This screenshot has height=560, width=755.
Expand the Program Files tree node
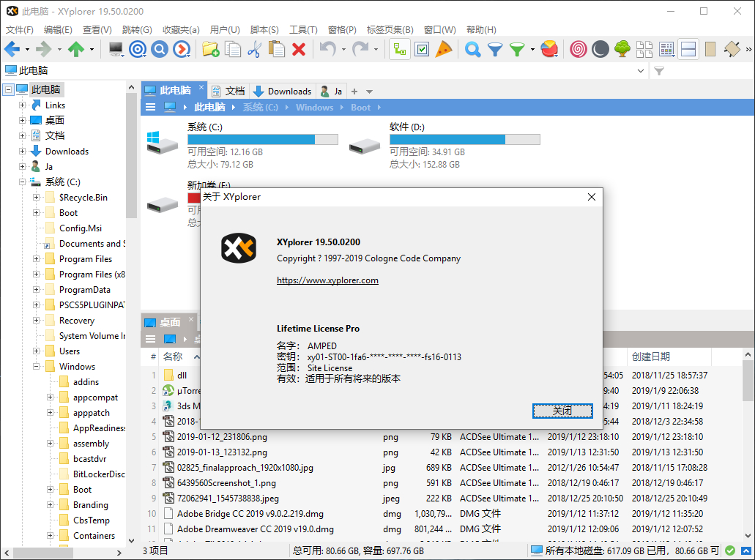pyautogui.click(x=36, y=259)
